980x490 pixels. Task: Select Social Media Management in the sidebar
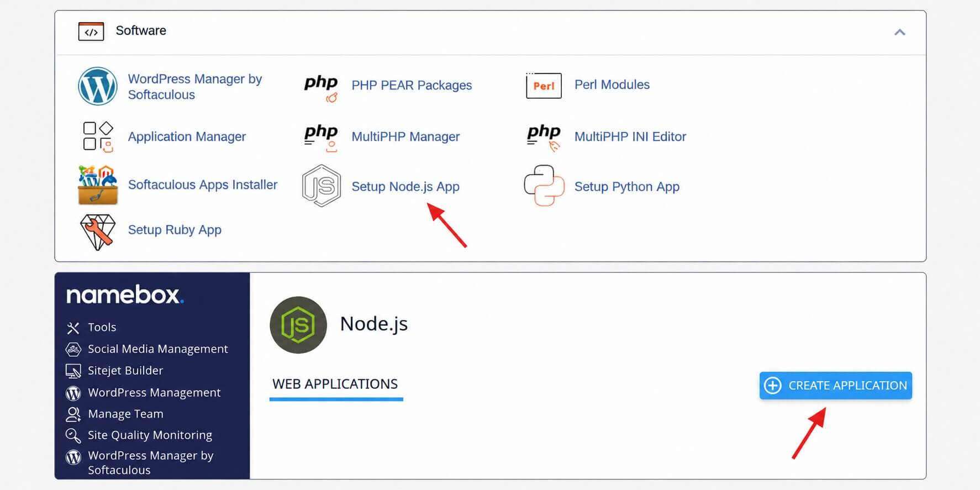[158, 349]
